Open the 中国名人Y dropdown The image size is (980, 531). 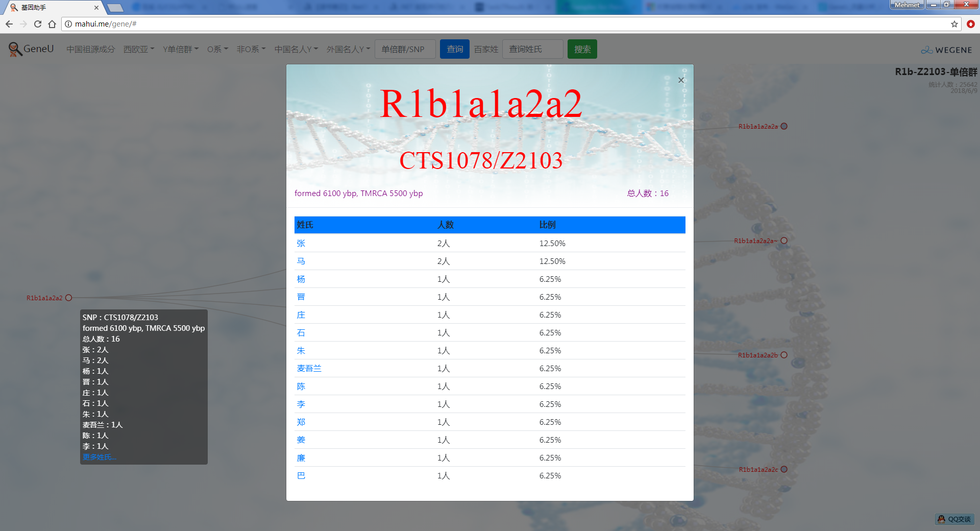pos(296,50)
